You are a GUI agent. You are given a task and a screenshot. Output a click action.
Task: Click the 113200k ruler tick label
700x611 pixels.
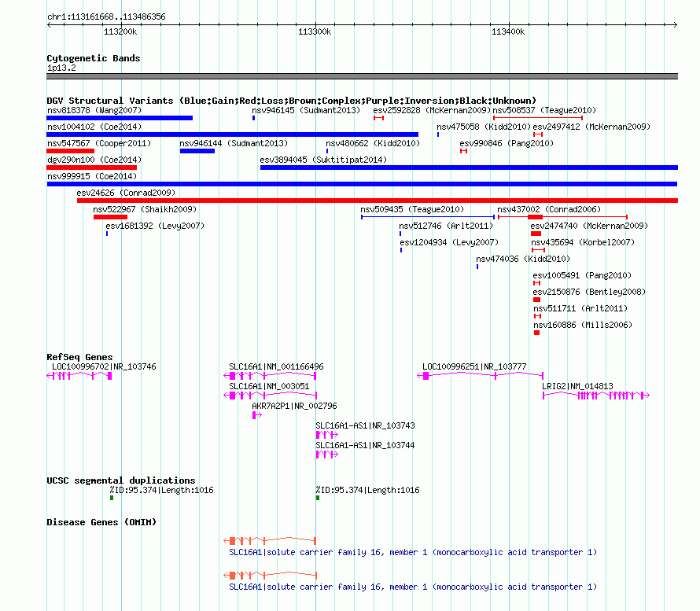point(120,31)
